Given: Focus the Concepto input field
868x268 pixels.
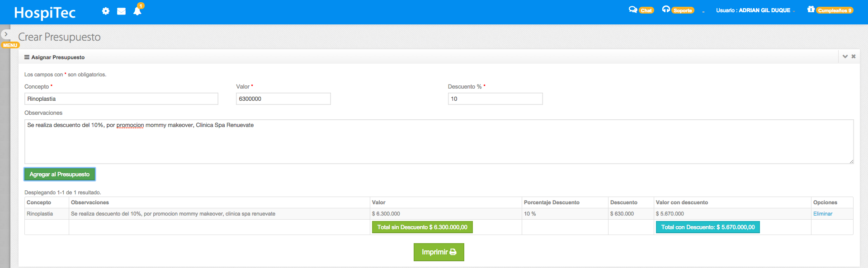Looking at the screenshot, I should click(x=121, y=99).
